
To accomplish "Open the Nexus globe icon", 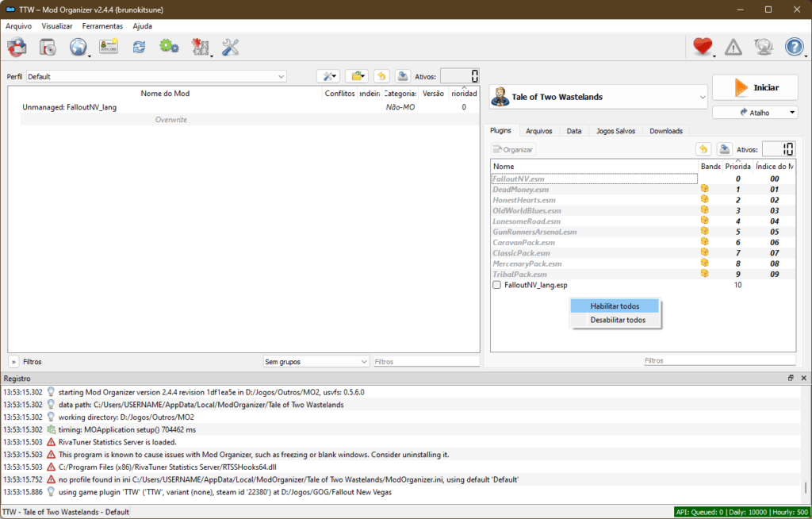I will pyautogui.click(x=78, y=48).
